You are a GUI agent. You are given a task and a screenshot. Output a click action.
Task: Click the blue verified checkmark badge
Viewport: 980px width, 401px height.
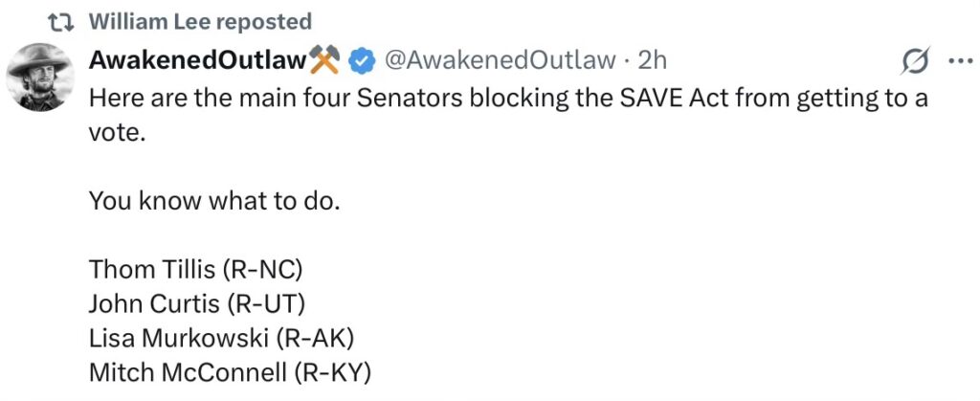click(360, 61)
